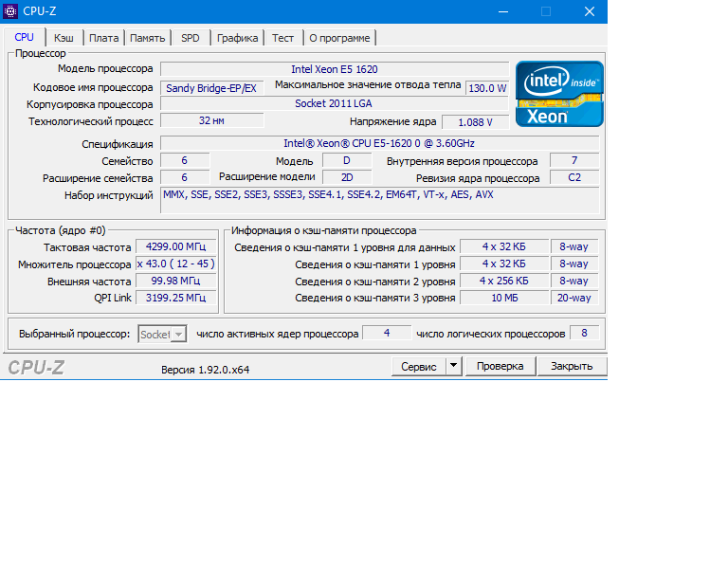Click the L1 data cache size 4 x 32 КБ
This screenshot has width=728, height=582.
click(x=503, y=246)
